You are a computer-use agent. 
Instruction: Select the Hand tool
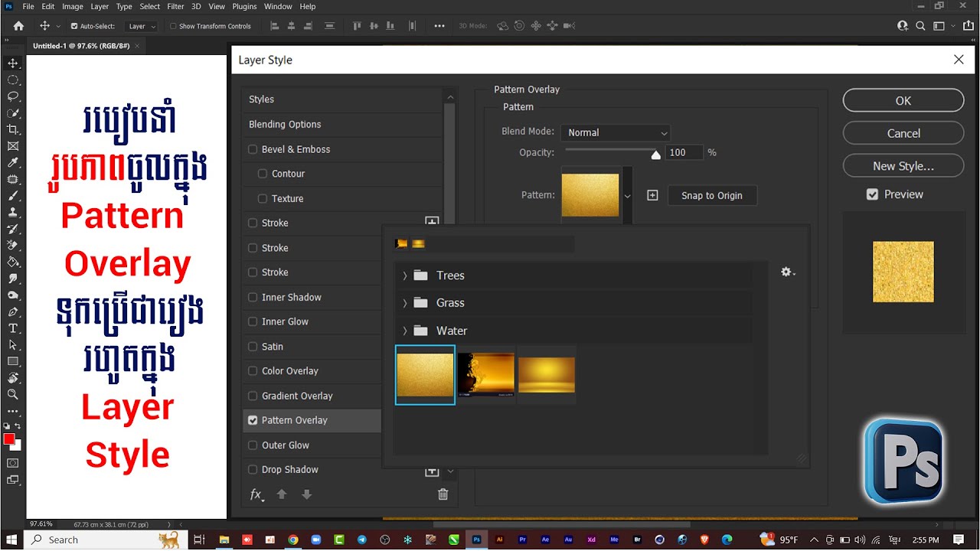(13, 378)
